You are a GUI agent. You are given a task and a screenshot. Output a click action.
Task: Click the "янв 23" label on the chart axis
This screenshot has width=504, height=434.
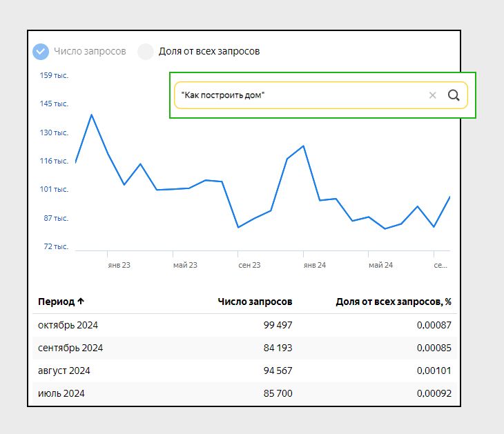coord(119,265)
